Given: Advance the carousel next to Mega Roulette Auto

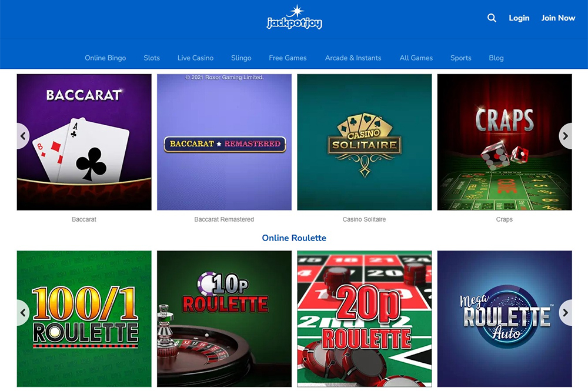Looking at the screenshot, I should [x=566, y=313].
